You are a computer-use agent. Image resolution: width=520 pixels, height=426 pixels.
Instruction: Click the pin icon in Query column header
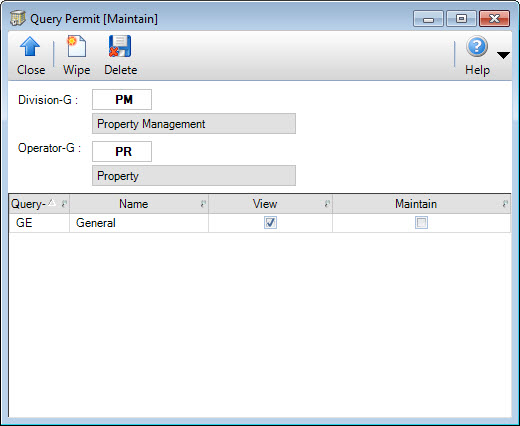click(64, 203)
